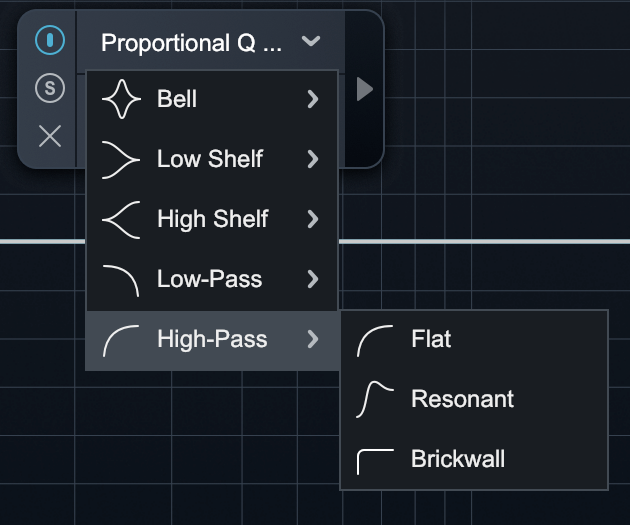Screen dimensions: 630x525
Task: Click the Bell filter shape icon
Action: (122, 100)
